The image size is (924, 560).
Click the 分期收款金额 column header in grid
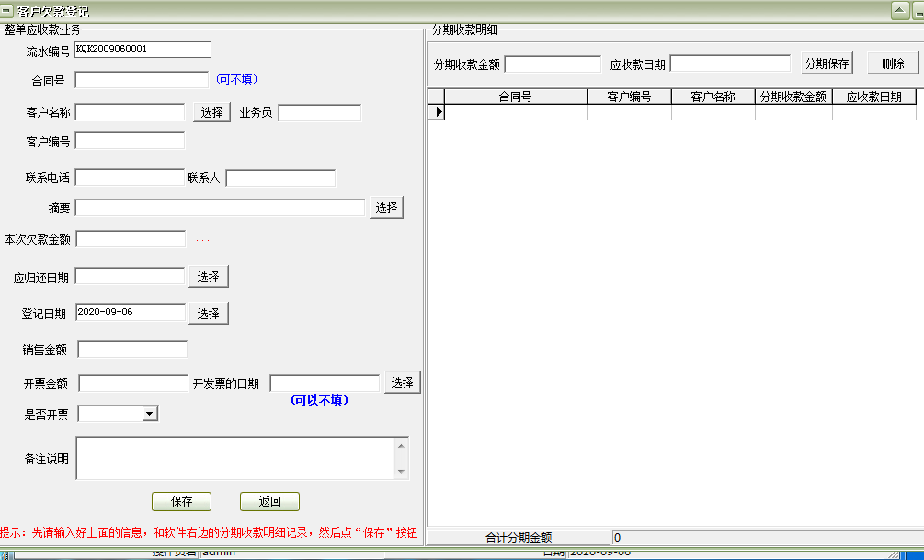(793, 97)
